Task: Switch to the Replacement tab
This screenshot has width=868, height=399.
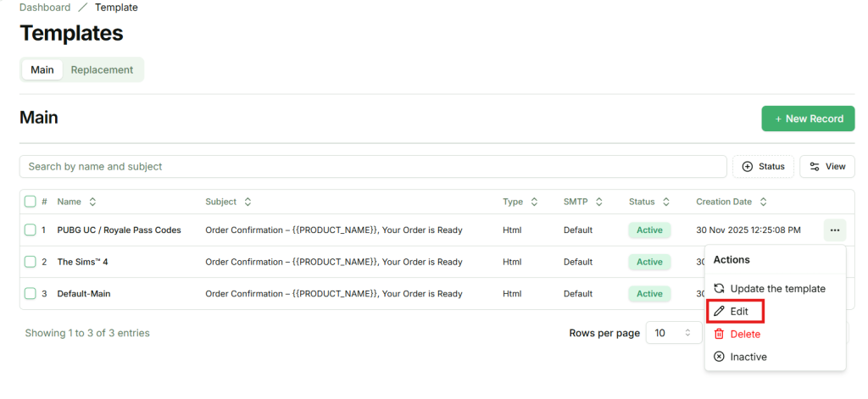Action: 102,69
